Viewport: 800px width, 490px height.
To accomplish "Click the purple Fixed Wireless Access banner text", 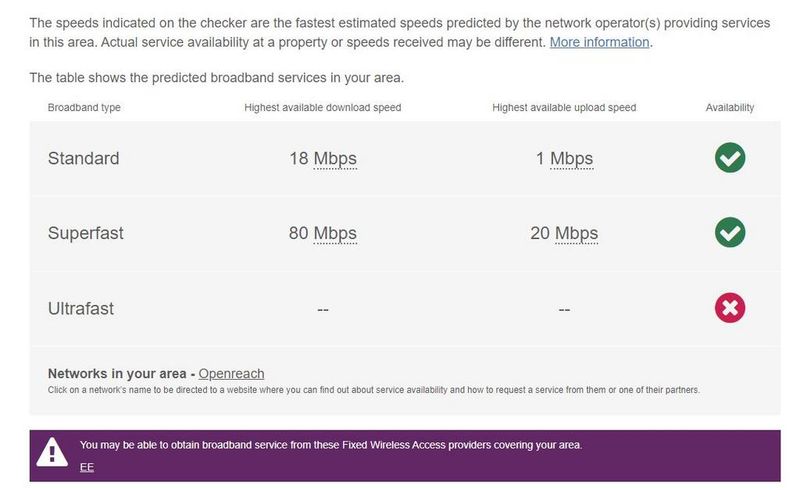I will click(x=330, y=445).
